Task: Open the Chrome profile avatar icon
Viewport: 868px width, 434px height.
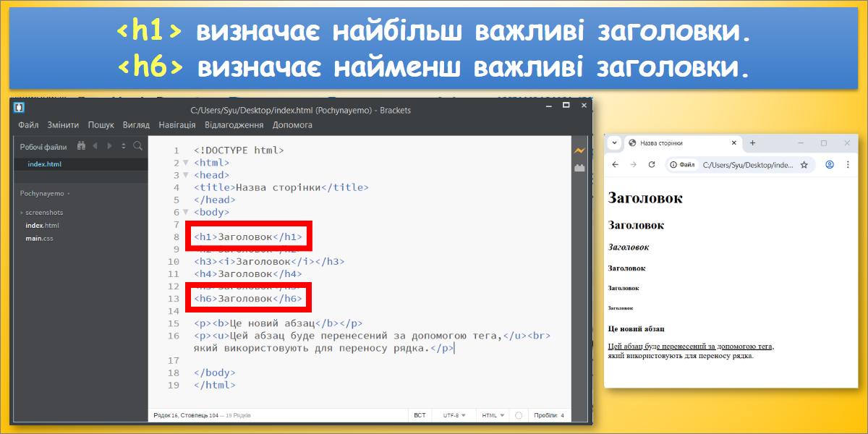Action: click(830, 165)
